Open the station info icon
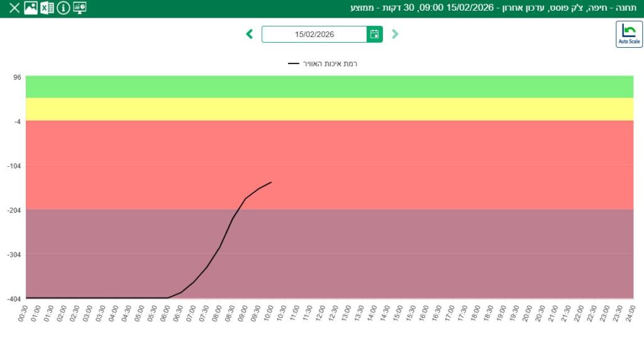The width and height of the screenshot is (644, 343). [x=63, y=8]
